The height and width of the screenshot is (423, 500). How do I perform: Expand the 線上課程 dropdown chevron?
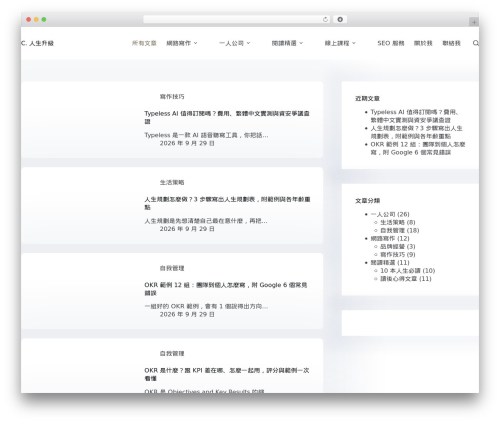coord(354,43)
